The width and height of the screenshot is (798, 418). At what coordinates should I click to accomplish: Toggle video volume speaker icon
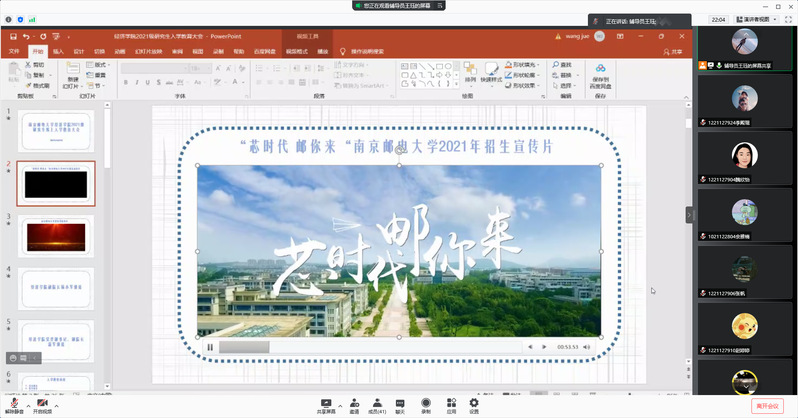pyautogui.click(x=587, y=347)
